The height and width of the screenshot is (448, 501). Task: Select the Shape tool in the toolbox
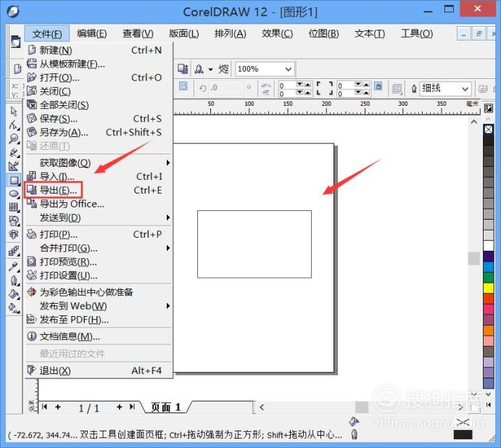click(14, 125)
